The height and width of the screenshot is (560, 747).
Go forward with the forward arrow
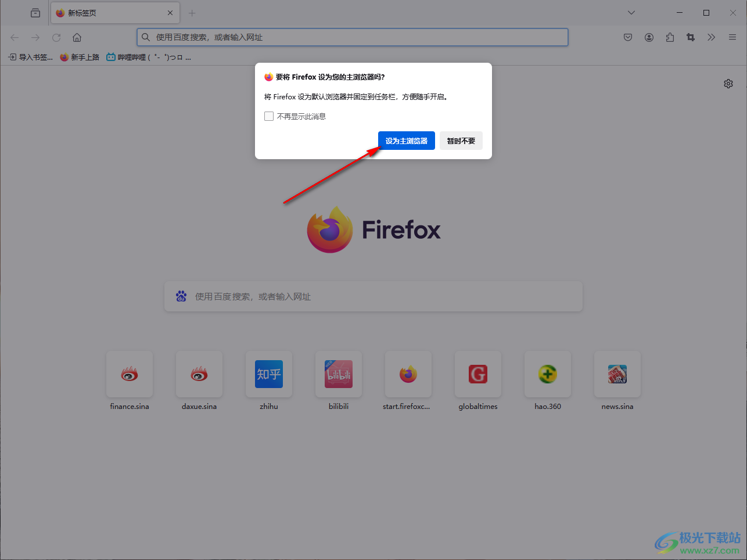[x=35, y=37]
